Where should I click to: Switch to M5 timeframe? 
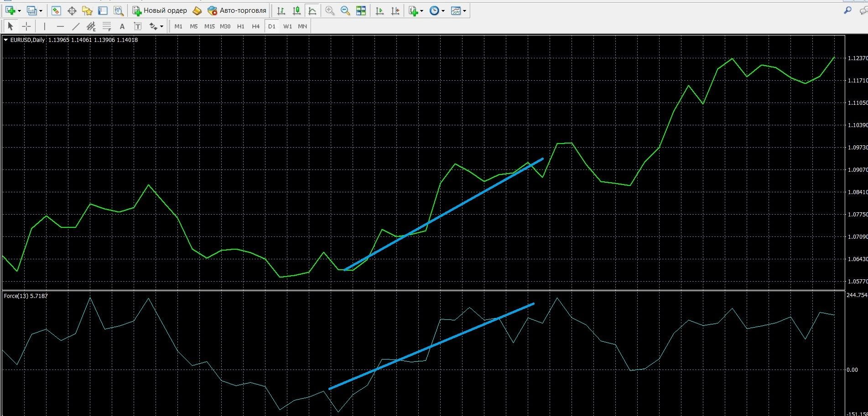194,26
